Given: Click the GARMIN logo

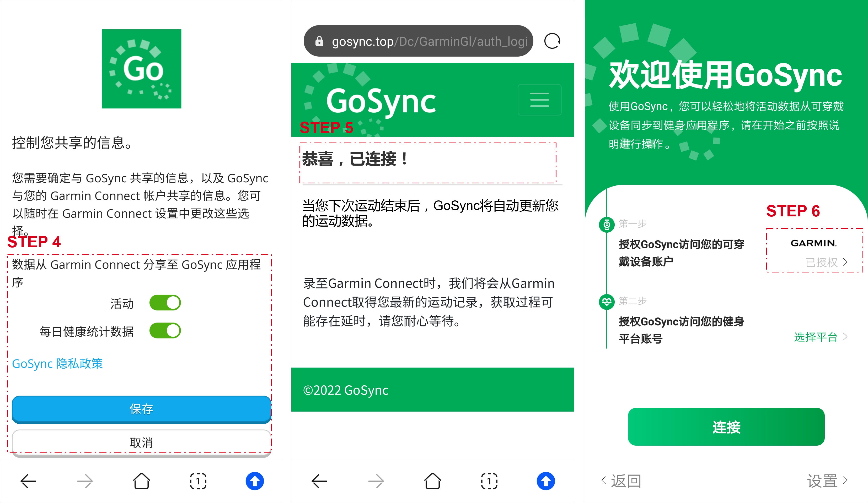Looking at the screenshot, I should coord(813,243).
